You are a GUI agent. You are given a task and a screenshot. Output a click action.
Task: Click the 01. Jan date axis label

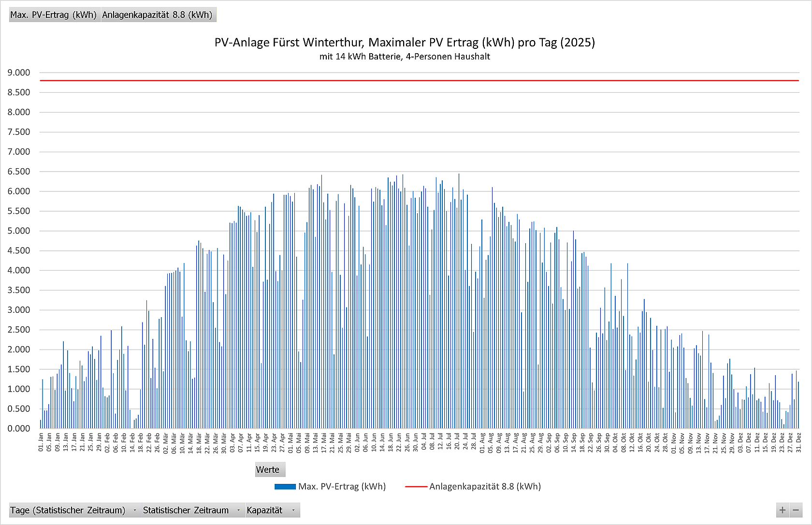[x=41, y=442]
